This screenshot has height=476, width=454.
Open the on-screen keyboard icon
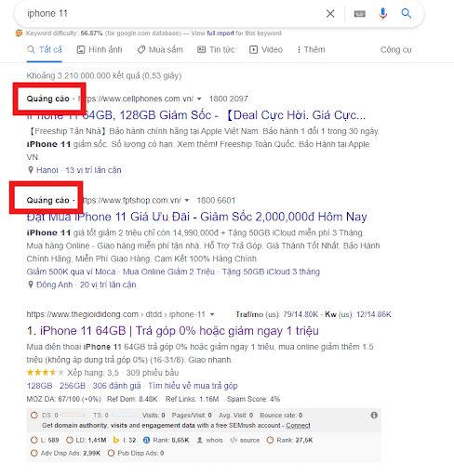(360, 14)
